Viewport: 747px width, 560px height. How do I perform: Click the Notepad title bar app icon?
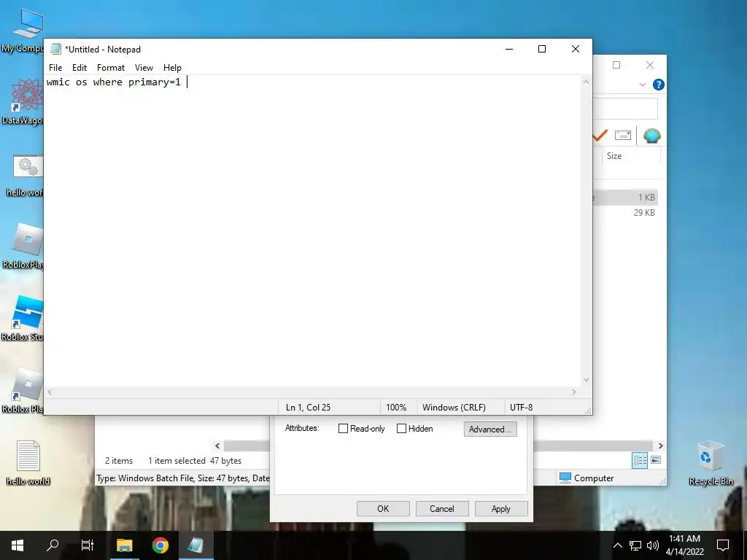tap(55, 49)
